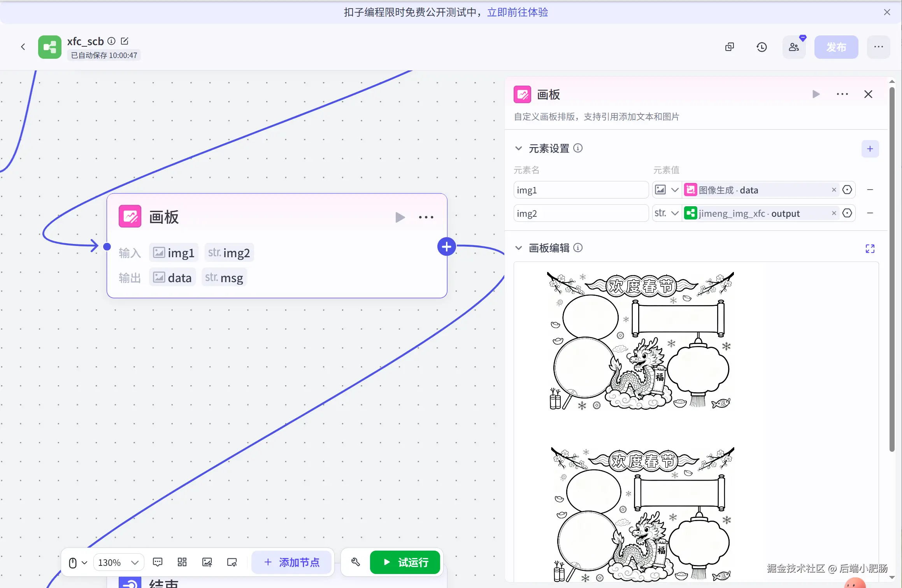
Task: Open the collaborators people icon
Action: pyautogui.click(x=794, y=47)
